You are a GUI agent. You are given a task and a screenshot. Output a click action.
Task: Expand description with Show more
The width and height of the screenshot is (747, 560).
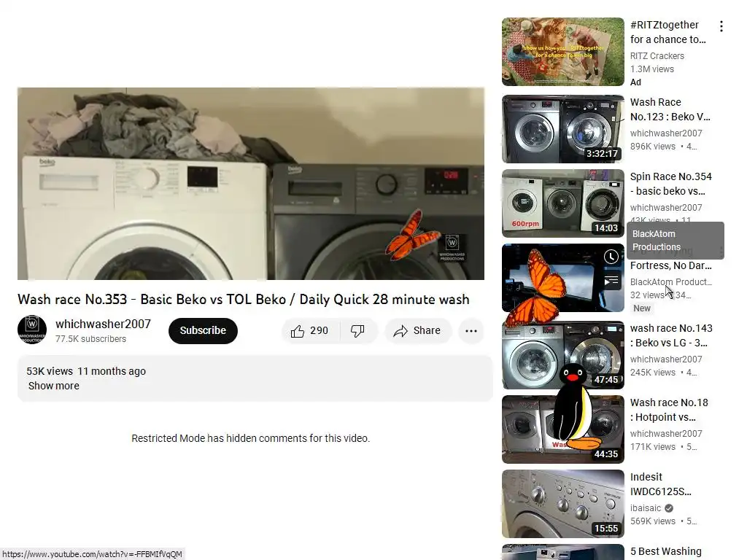[54, 386]
